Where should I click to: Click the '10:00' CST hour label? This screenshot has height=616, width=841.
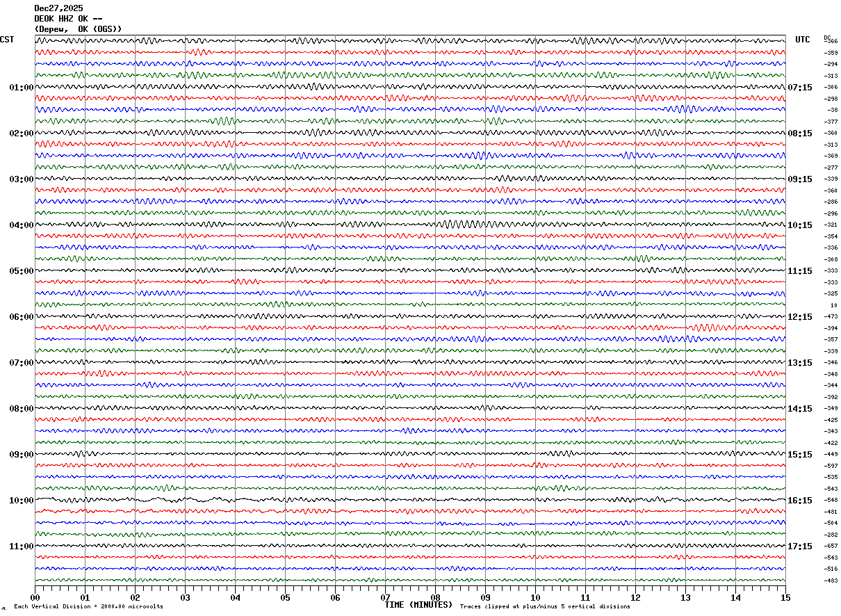coord(22,501)
